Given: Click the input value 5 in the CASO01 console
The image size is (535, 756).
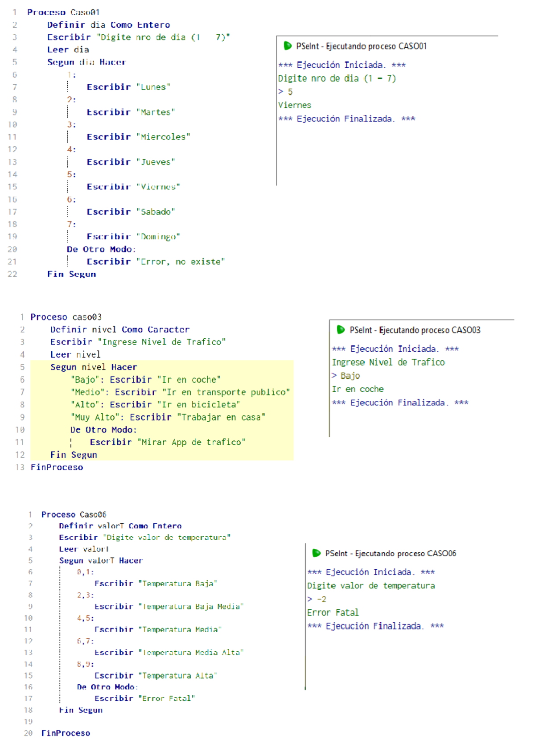Looking at the screenshot, I should (x=290, y=92).
